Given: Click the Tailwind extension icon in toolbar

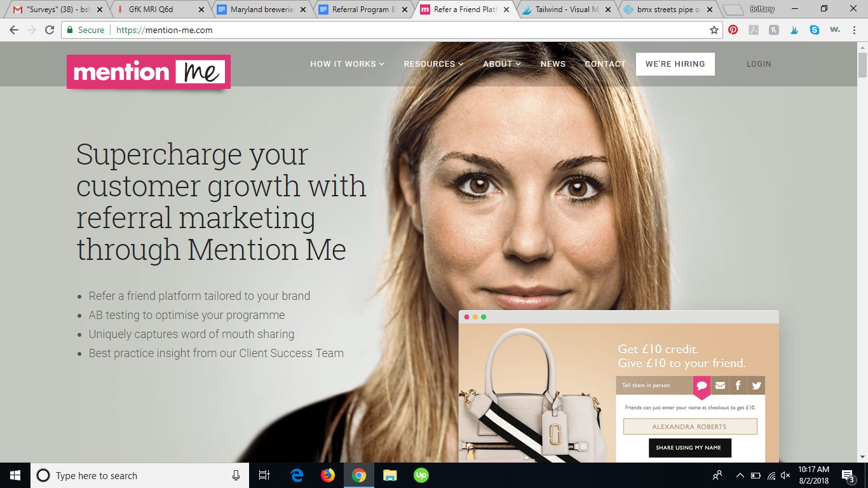Looking at the screenshot, I should click(794, 29).
